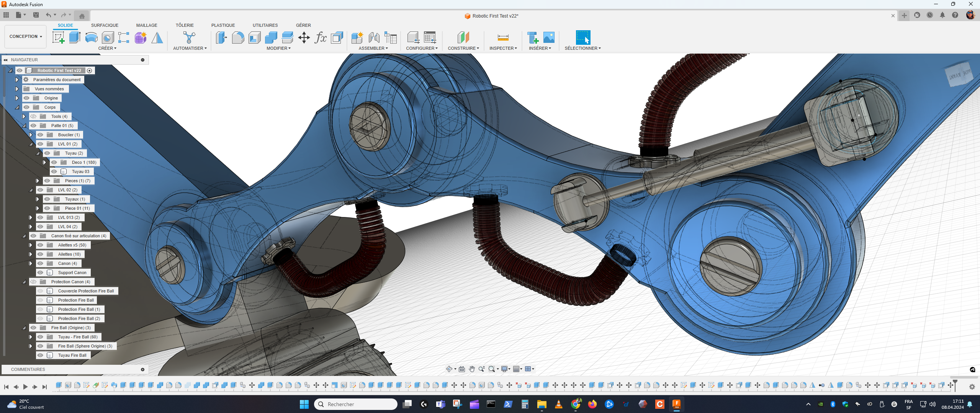Click the timeline play button
Image resolution: width=980 pixels, height=413 pixels.
coord(25,387)
